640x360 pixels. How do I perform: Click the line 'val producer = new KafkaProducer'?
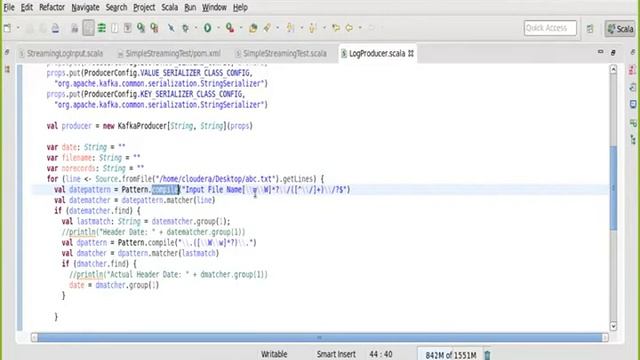click(x=149, y=126)
